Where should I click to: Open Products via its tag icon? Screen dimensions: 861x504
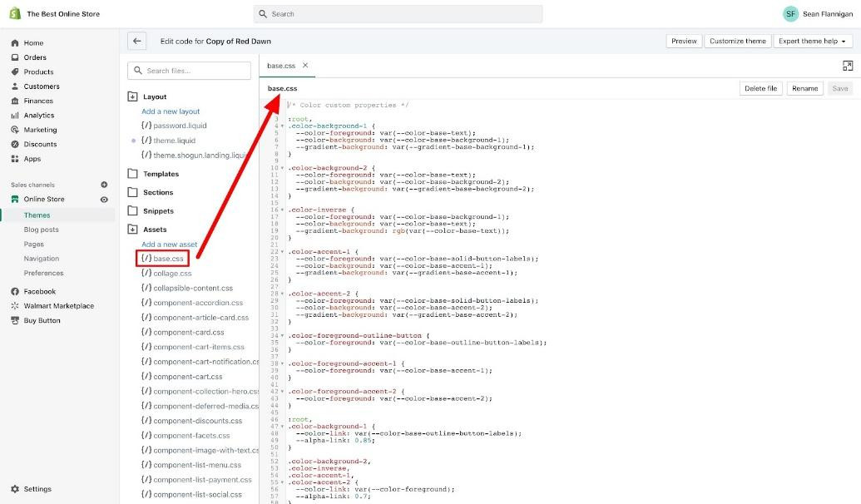[13, 72]
